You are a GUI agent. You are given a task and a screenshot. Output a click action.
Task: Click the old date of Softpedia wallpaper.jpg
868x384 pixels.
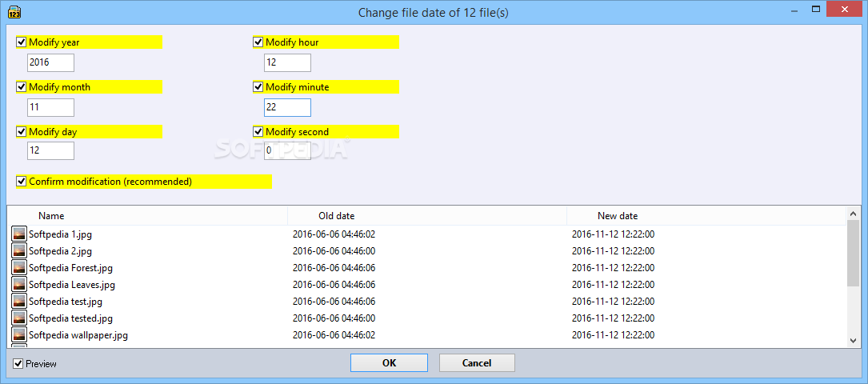coord(334,335)
